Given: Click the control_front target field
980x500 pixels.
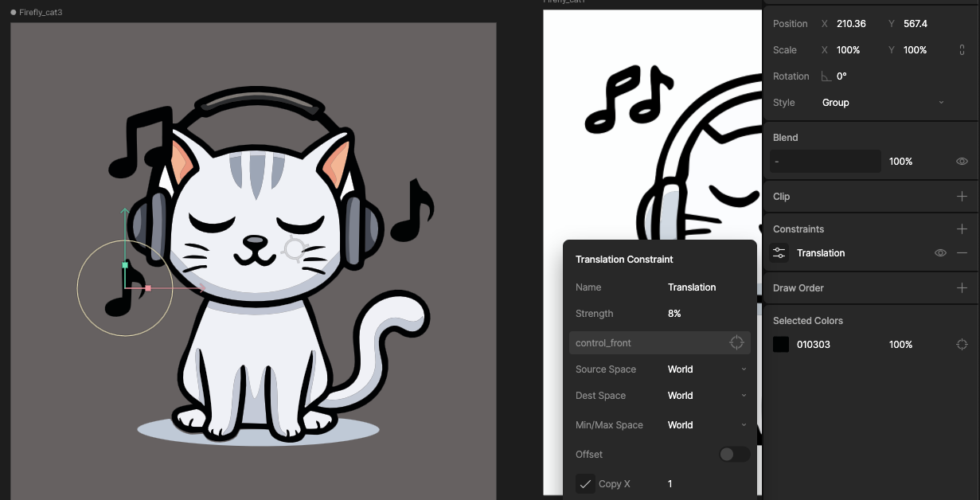Looking at the screenshot, I should (x=660, y=343).
